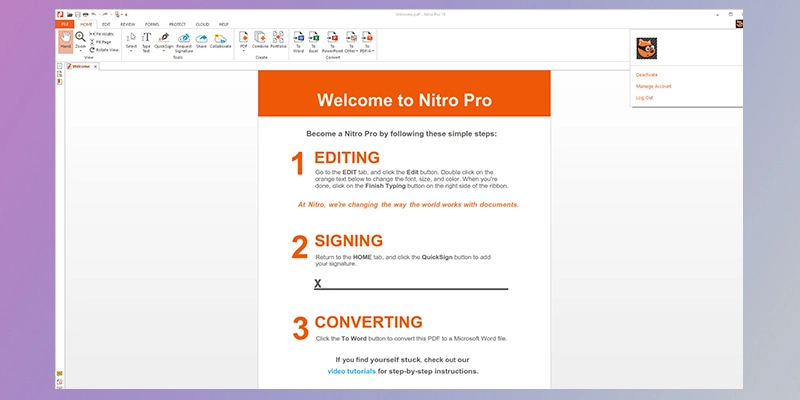
Task: Expand the PDF create dropdown arrow
Action: (x=243, y=51)
